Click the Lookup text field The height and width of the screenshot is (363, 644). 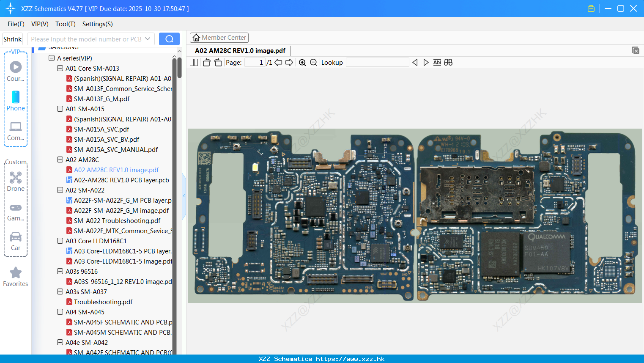coord(378,63)
